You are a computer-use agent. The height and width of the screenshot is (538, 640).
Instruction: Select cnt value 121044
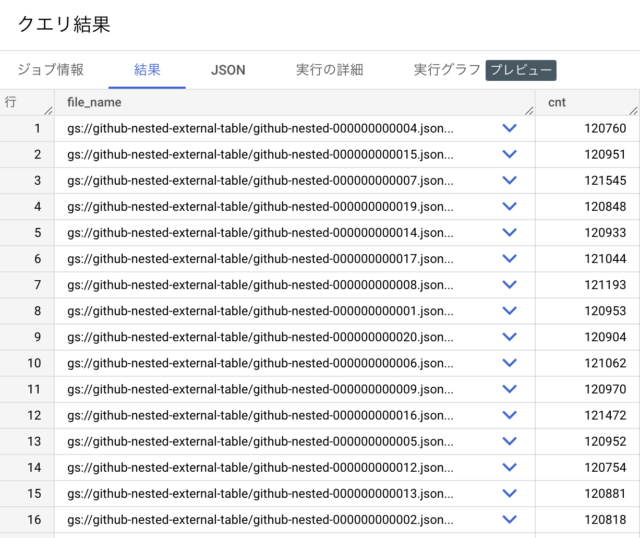605,259
